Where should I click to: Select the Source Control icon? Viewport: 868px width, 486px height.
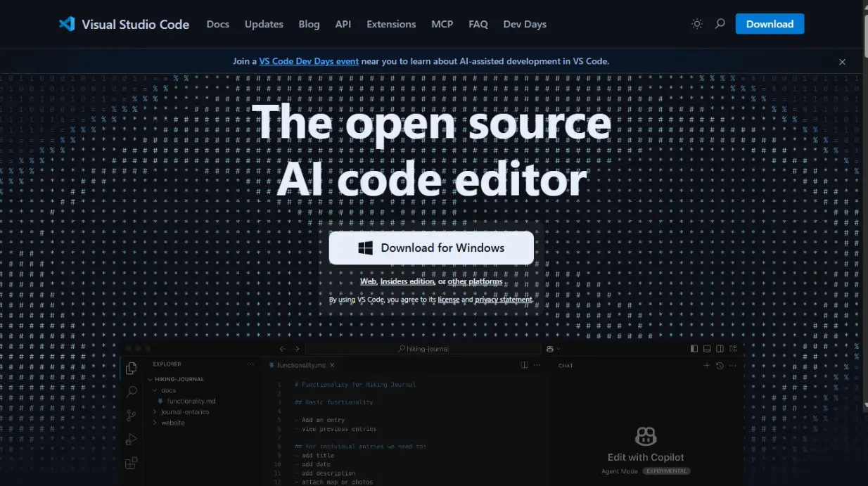131,415
